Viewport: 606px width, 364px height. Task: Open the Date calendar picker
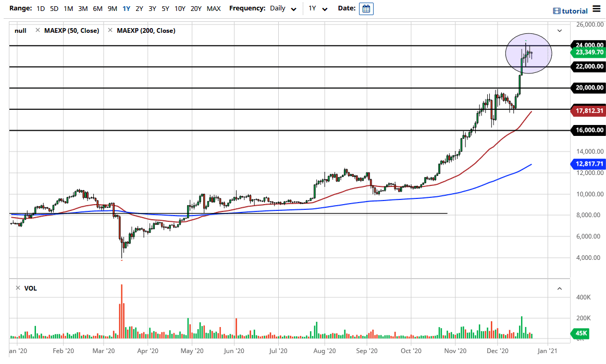(x=366, y=8)
